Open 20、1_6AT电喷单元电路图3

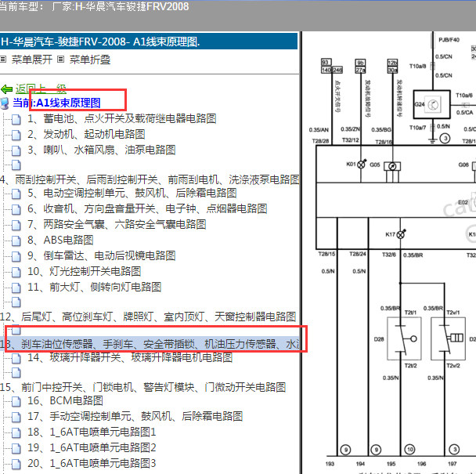[x=92, y=463]
